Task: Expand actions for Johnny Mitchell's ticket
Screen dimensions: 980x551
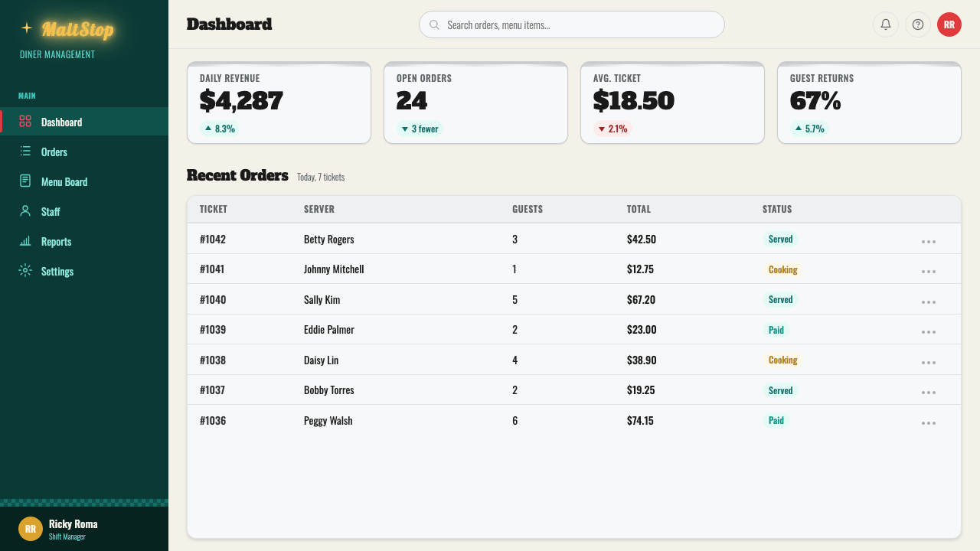Action: coord(929,271)
